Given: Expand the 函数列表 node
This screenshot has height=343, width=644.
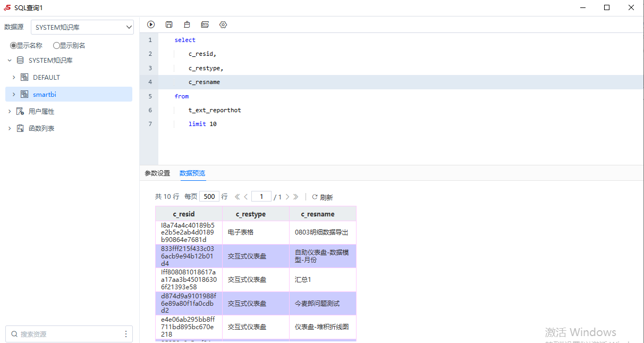Looking at the screenshot, I should (10, 128).
